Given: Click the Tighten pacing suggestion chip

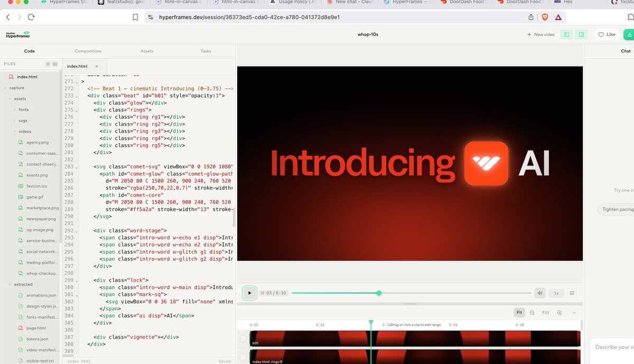Looking at the screenshot, I should (x=617, y=209).
